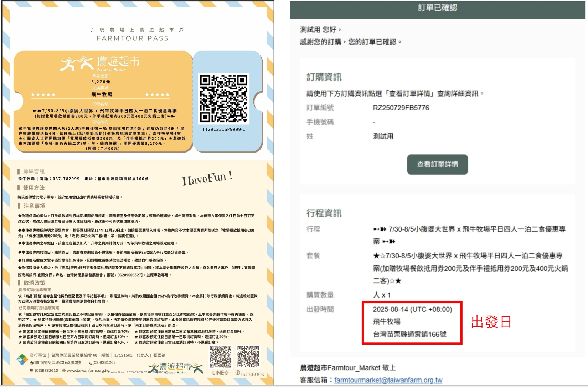Click the 尚未訂房退票規定 subheading
588x387 pixels.
pos(35,290)
